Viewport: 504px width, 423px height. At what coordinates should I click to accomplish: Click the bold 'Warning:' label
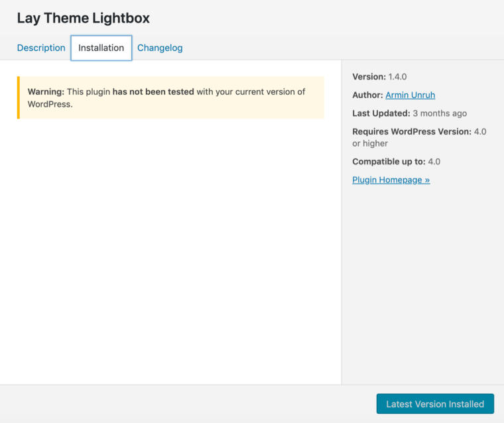(x=46, y=91)
